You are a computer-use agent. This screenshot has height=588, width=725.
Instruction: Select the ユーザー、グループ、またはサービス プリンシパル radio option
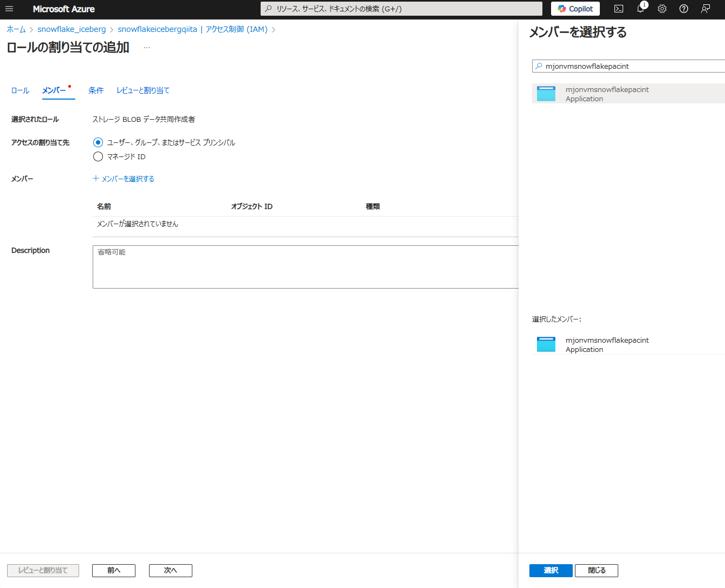click(98, 142)
